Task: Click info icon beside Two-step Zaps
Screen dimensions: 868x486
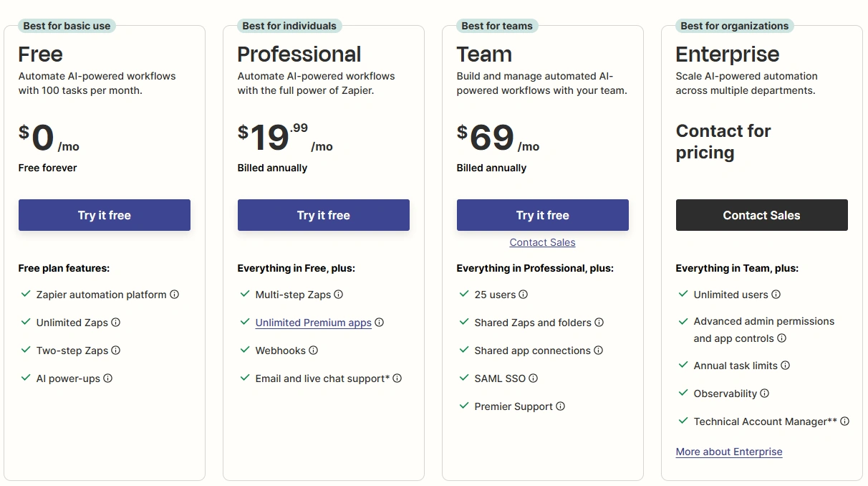Action: [116, 351]
